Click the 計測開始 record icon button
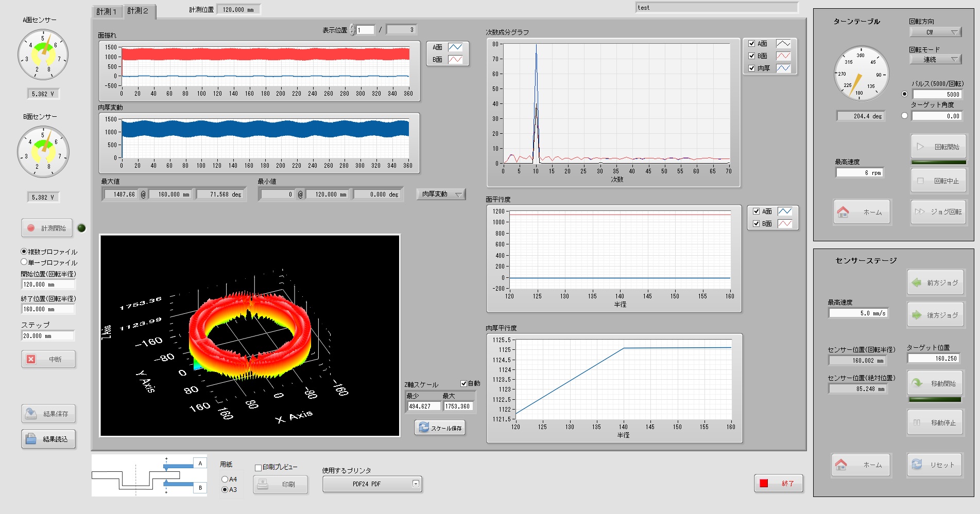The image size is (980, 514). [x=48, y=228]
